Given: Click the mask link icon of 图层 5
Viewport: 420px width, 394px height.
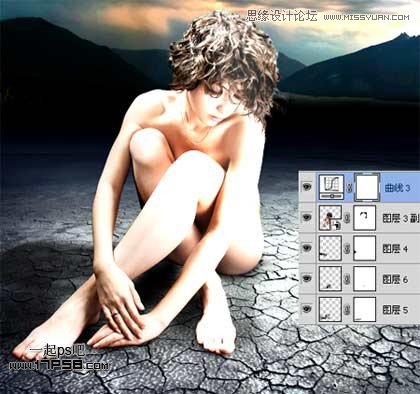Looking at the screenshot, I should 347,310.
